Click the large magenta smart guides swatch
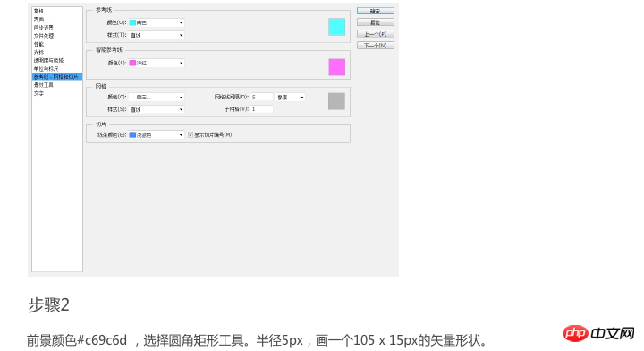This screenshot has width=644, height=351. click(x=337, y=67)
